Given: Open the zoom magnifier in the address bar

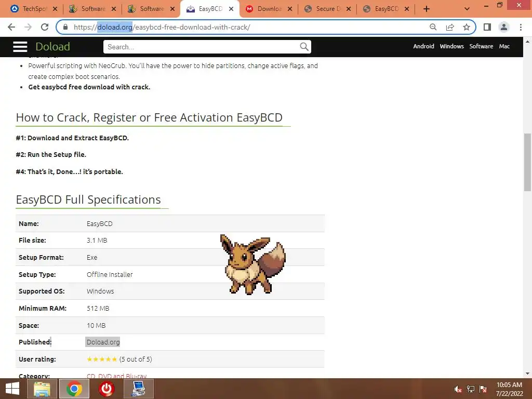Looking at the screenshot, I should pos(433,27).
